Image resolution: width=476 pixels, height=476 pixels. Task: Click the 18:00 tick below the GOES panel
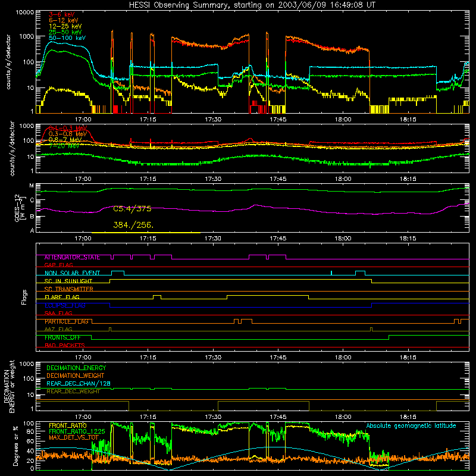pyautogui.click(x=343, y=239)
